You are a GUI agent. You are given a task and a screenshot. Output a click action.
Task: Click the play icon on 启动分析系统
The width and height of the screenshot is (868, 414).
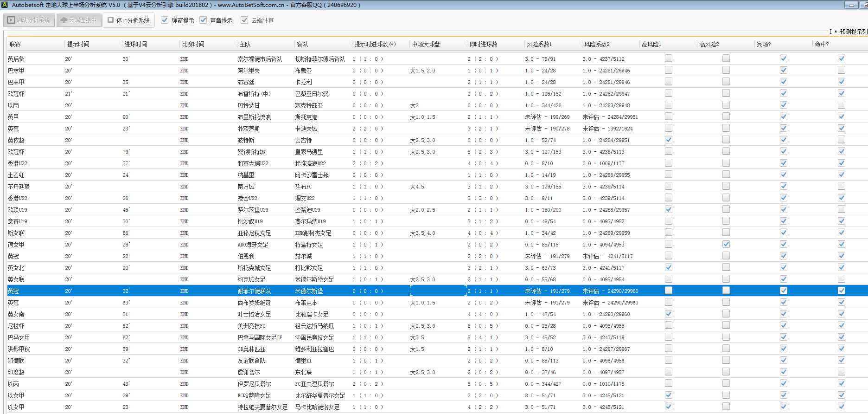pyautogui.click(x=12, y=20)
